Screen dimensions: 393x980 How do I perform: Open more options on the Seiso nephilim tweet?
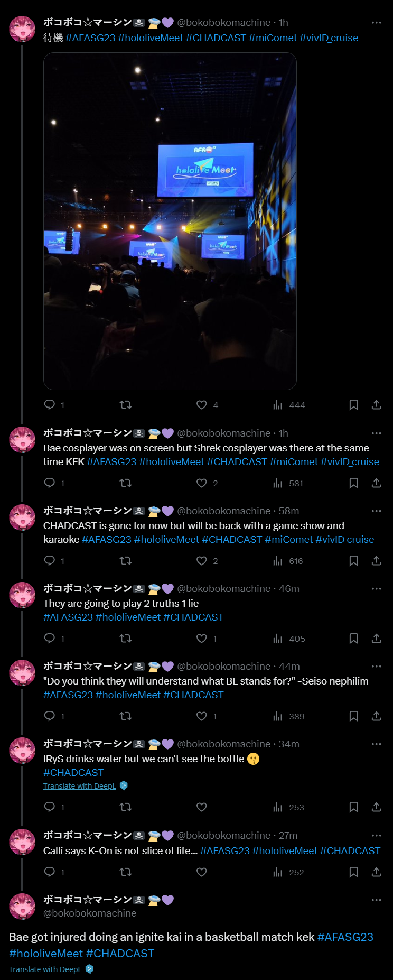(x=377, y=667)
